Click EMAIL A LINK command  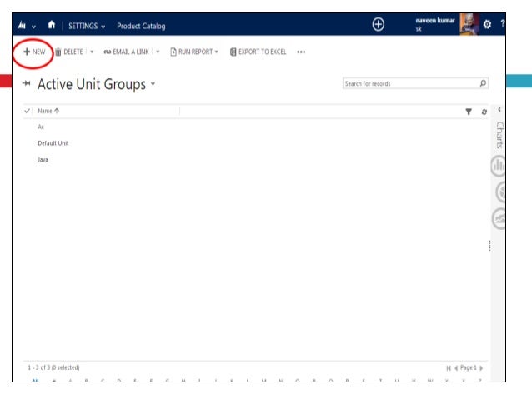click(126, 52)
